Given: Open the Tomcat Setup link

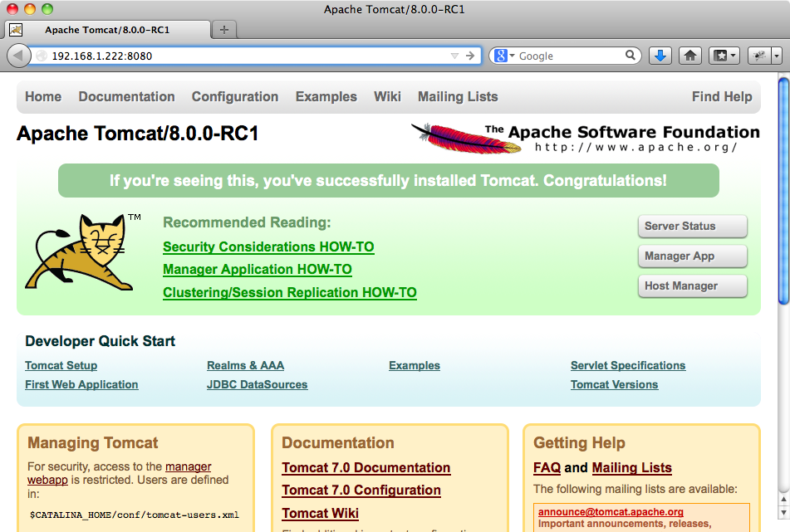Looking at the screenshot, I should (x=61, y=365).
